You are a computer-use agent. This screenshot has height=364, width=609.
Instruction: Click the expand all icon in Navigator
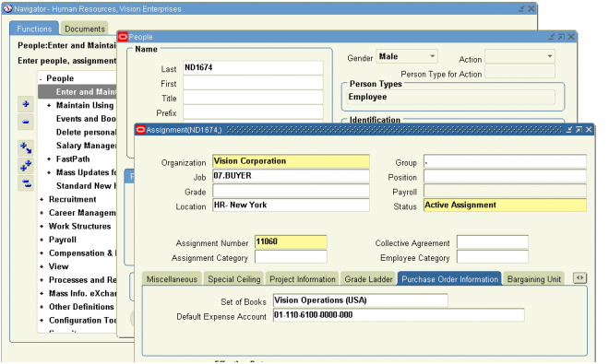point(26,166)
